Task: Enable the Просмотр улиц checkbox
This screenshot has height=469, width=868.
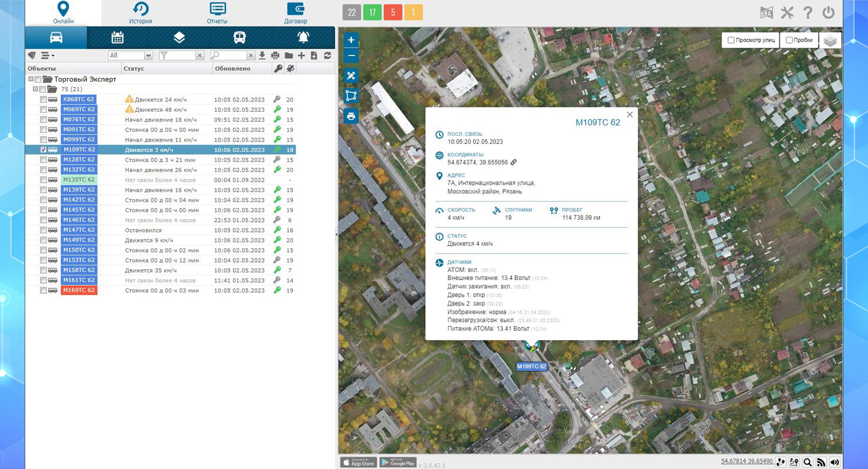Action: pyautogui.click(x=731, y=40)
